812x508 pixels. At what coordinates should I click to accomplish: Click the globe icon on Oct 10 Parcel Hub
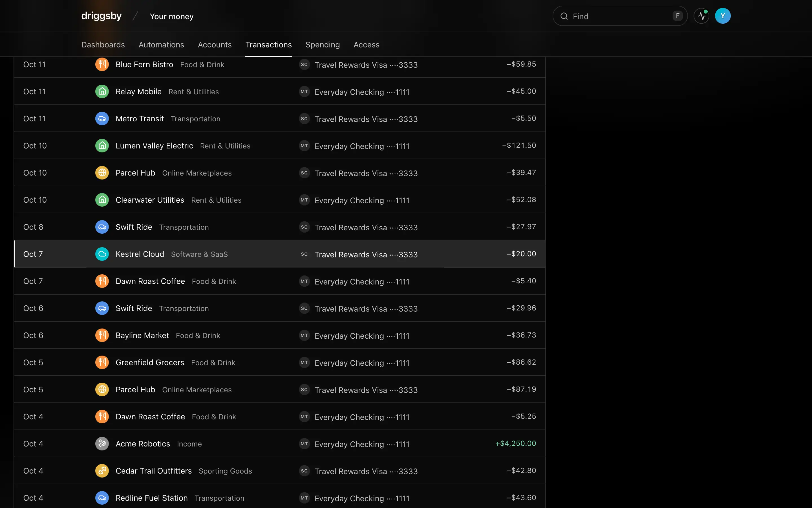[102, 173]
